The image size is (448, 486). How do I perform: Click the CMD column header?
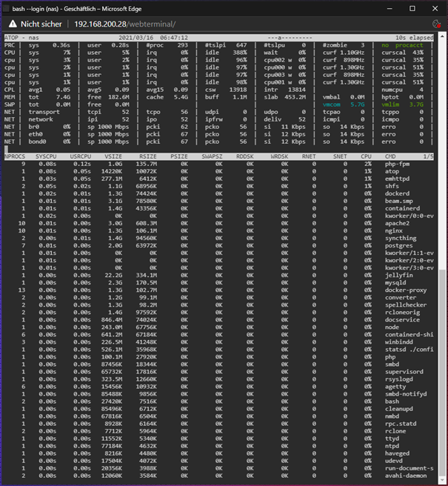[390, 156]
